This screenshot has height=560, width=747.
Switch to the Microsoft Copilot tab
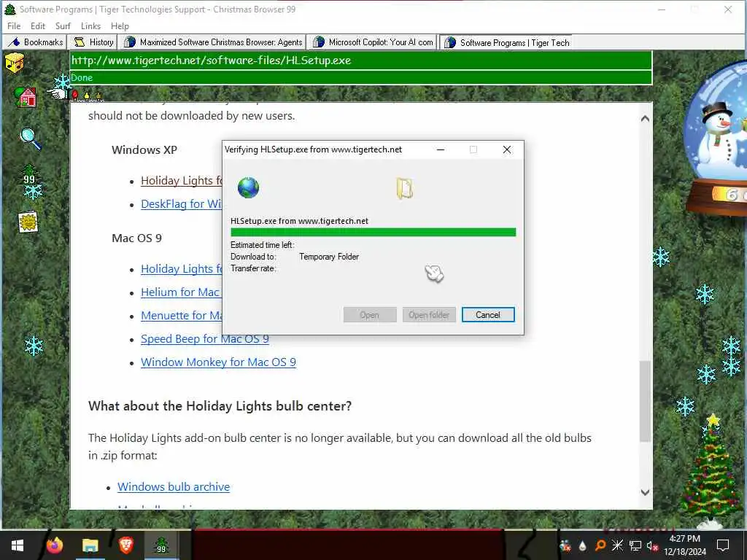373,42
